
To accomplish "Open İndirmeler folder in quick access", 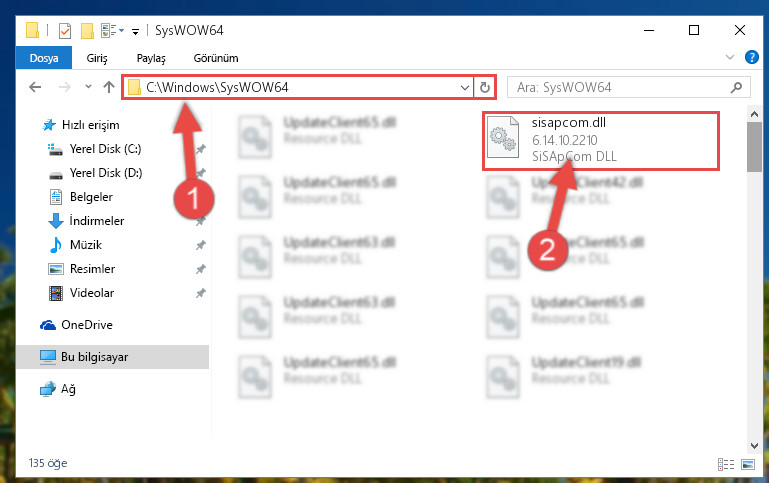I will coord(97,221).
